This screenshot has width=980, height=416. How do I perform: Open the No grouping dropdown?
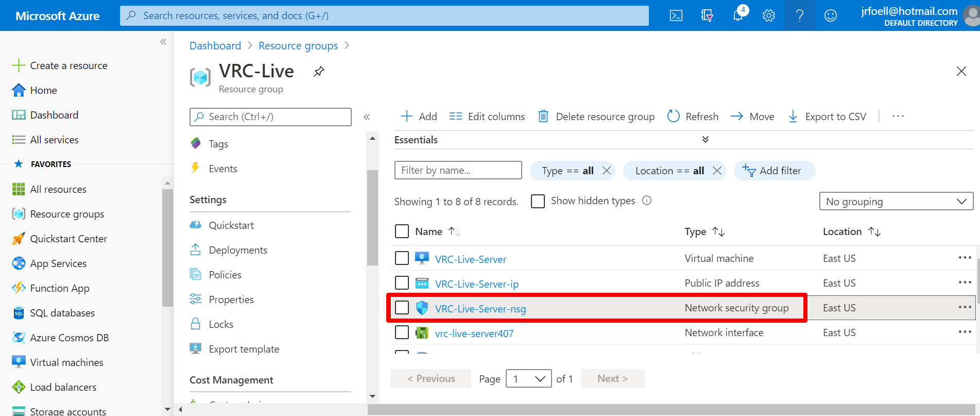point(896,202)
